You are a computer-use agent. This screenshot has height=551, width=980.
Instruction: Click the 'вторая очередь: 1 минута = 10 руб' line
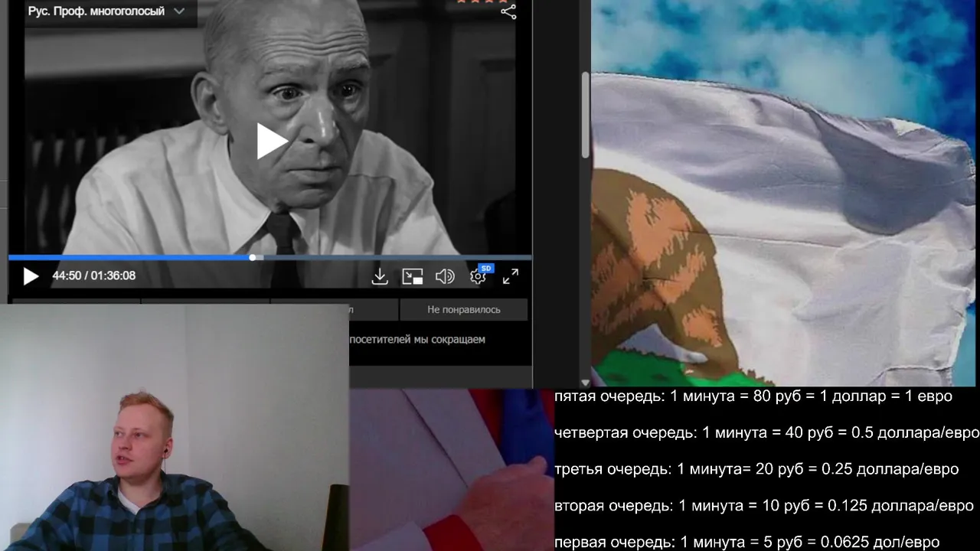click(x=764, y=506)
